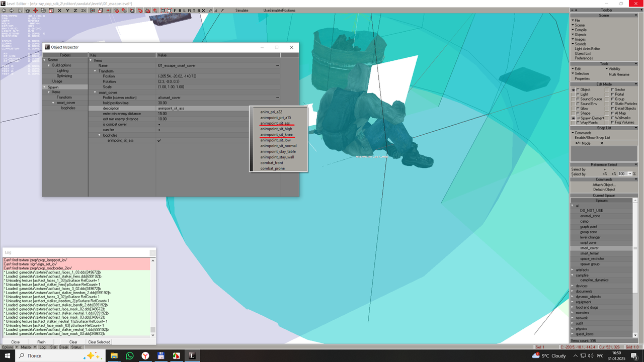The width and height of the screenshot is (644, 362).
Task: Select the arrow pointer Select tool
Action: 20,11
